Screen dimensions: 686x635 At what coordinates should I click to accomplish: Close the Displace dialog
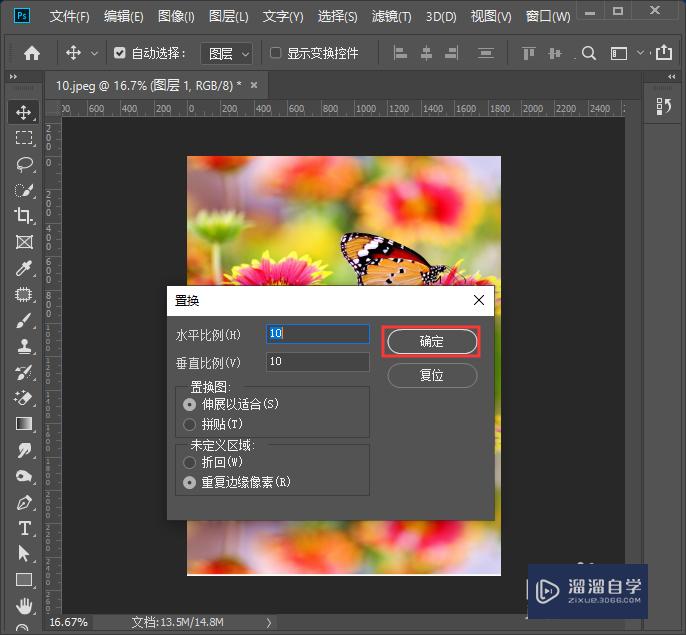[479, 300]
